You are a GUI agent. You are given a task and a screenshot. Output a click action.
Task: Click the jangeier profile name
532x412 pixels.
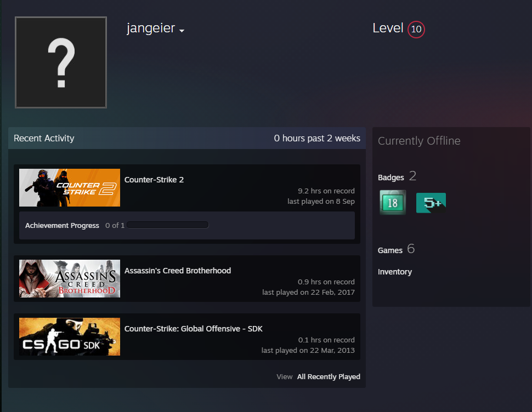(151, 28)
